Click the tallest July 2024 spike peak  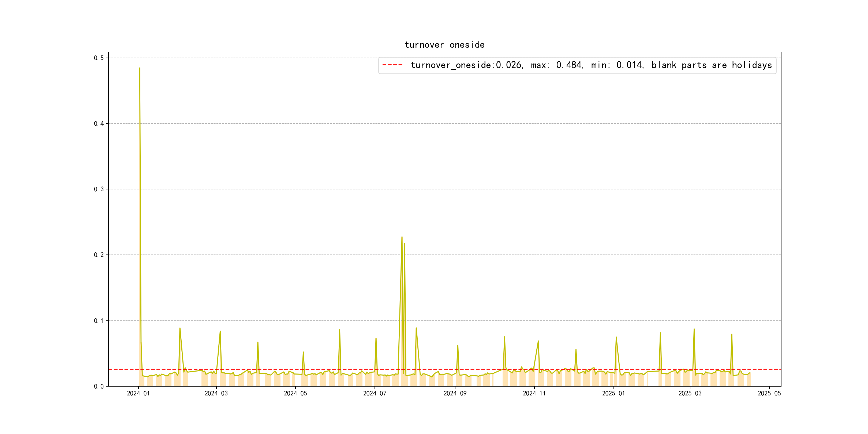(402, 237)
